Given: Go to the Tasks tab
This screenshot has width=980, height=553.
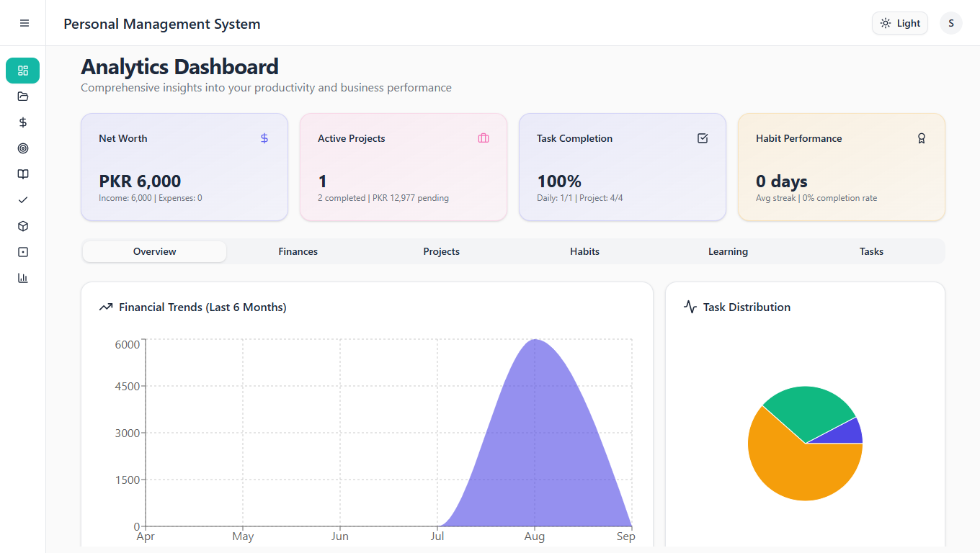Looking at the screenshot, I should pyautogui.click(x=871, y=251).
